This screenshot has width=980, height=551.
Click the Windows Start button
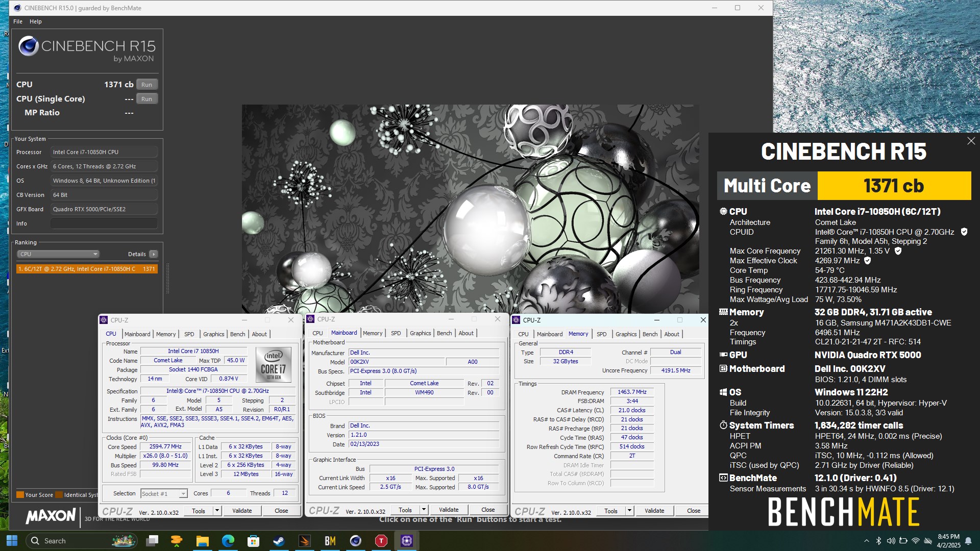(12, 541)
